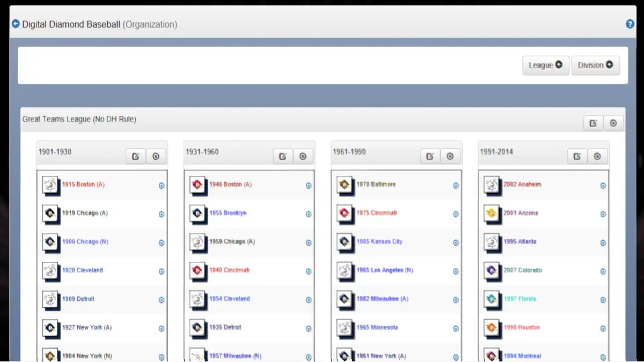The height and width of the screenshot is (362, 644).
Task: Edit the Great Teams League settings
Action: coord(593,123)
